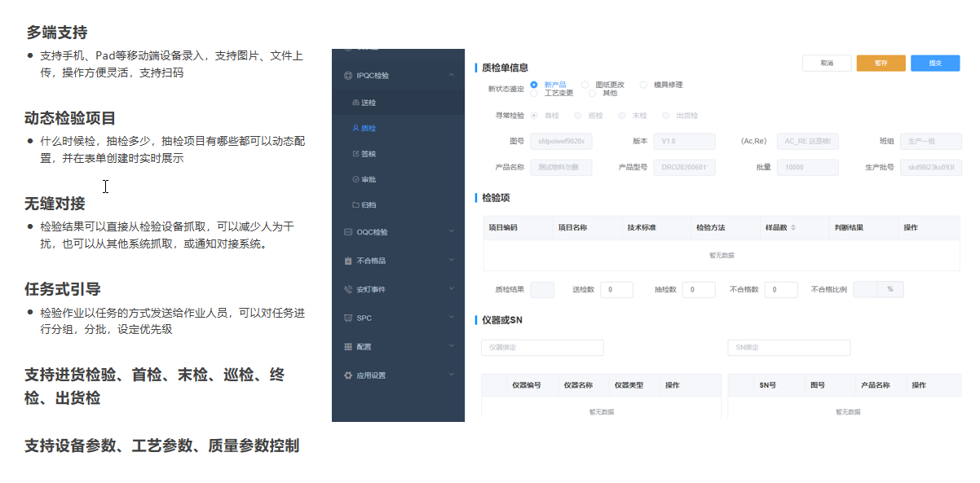Open the SPC sidebar menu
This screenshot has width=980, height=483.
[398, 318]
